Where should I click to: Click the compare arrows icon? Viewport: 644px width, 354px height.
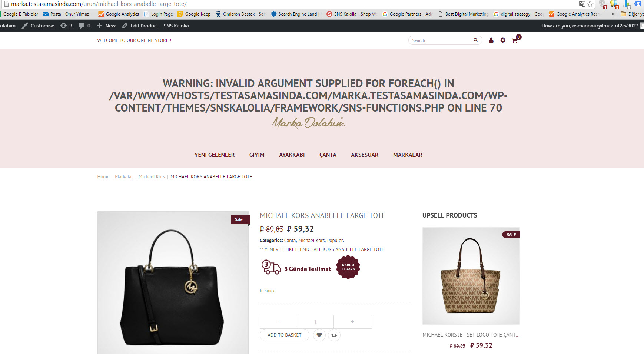coord(334,335)
